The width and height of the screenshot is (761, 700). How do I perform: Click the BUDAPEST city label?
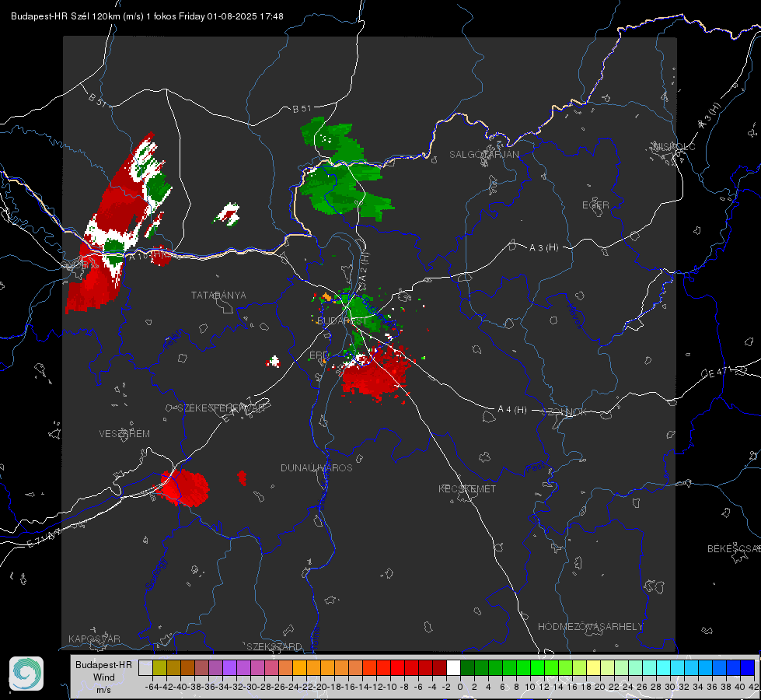342,321
